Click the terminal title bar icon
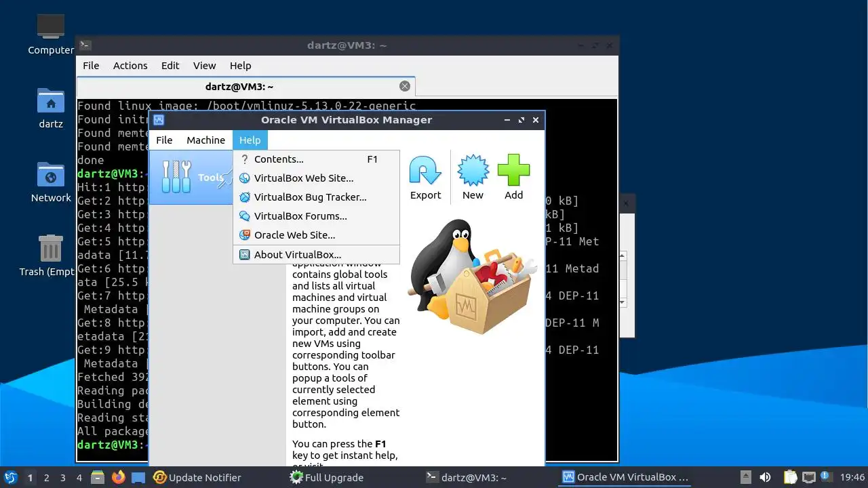868x488 pixels. tap(85, 45)
